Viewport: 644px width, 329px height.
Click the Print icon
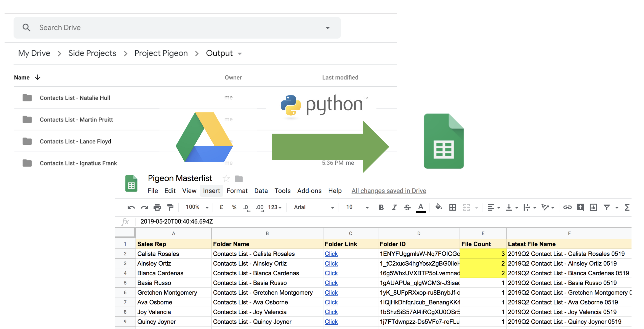[157, 207]
